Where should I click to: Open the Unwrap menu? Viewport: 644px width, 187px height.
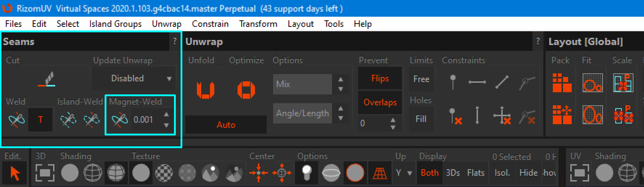166,24
